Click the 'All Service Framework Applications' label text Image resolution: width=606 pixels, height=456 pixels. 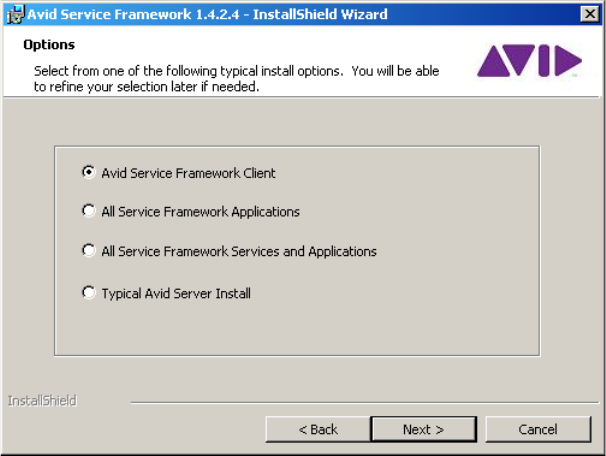pyautogui.click(x=200, y=212)
